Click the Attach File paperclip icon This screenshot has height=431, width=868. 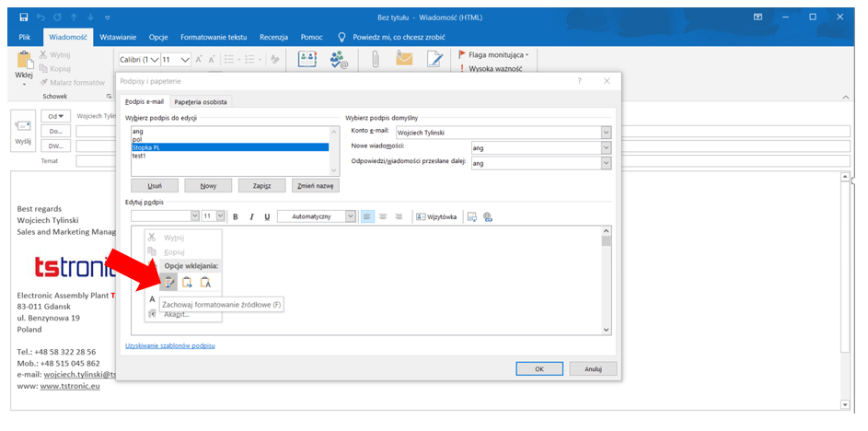tap(376, 60)
